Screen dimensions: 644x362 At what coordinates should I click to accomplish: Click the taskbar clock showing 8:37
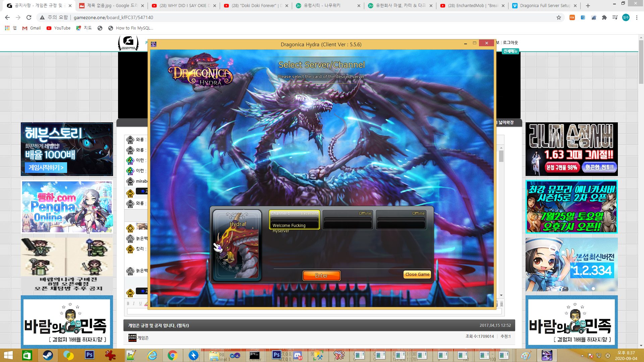(626, 355)
